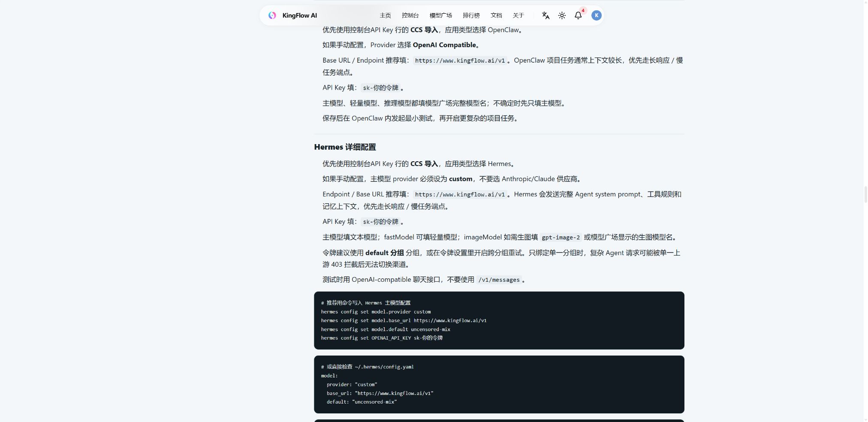868x422 pixels.
Task: Click the /v1/messages inline code
Action: click(499, 280)
